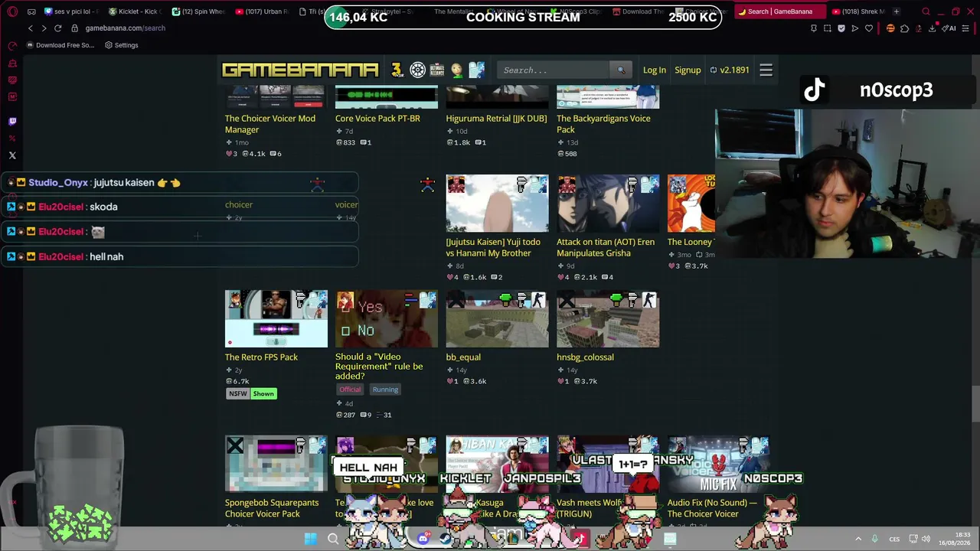Click the ad blocker shield icon
The image size is (980, 551).
point(841,28)
